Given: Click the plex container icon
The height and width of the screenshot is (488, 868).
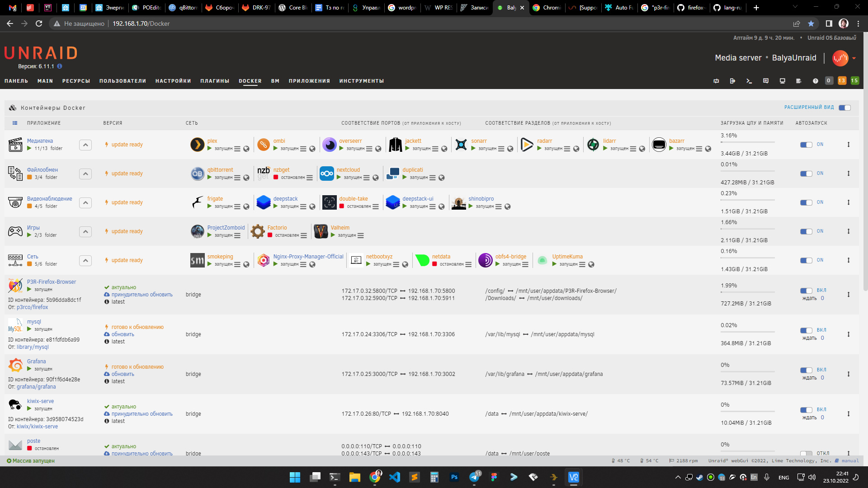Looking at the screenshot, I should (x=197, y=145).
